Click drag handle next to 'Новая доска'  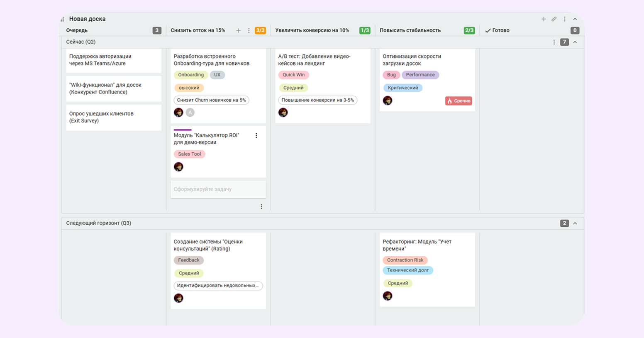[62, 19]
